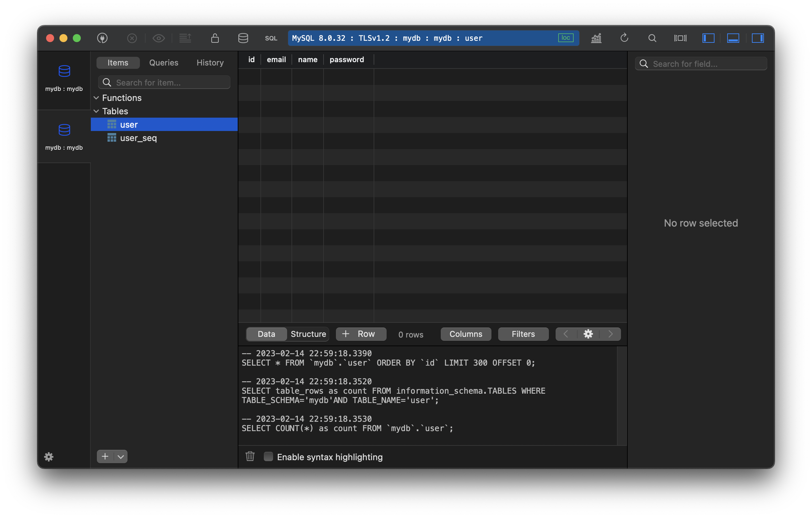Click the lock icon in toolbar

pyautogui.click(x=215, y=38)
